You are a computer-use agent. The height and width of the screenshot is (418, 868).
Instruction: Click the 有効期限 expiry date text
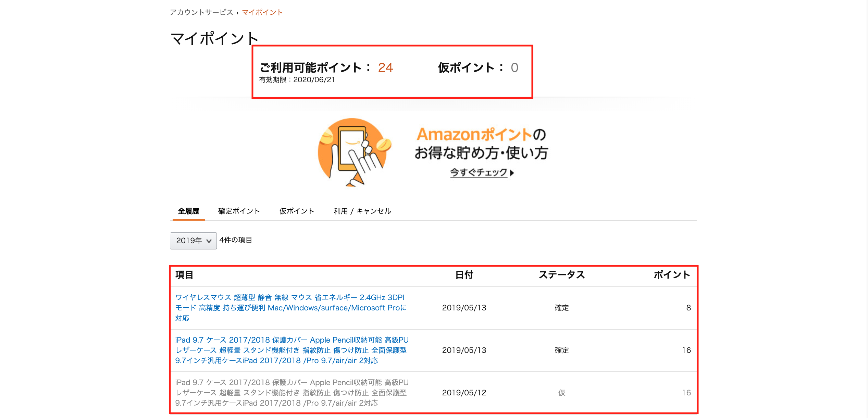(297, 80)
